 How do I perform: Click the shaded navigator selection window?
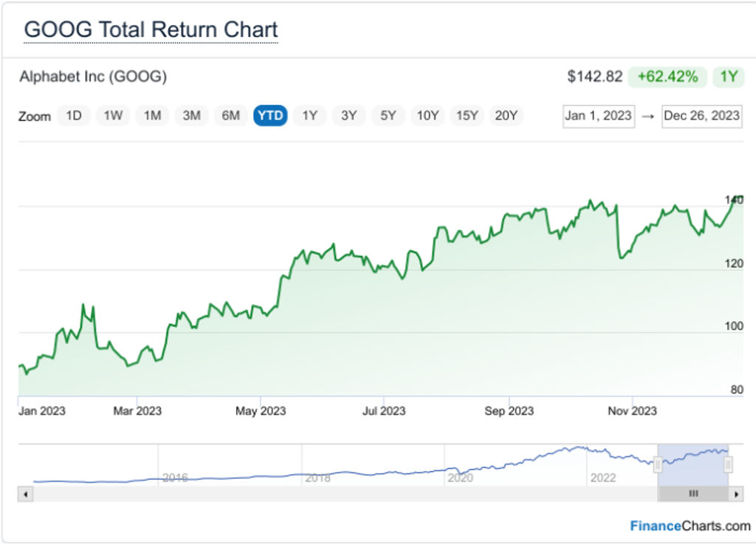[693, 465]
